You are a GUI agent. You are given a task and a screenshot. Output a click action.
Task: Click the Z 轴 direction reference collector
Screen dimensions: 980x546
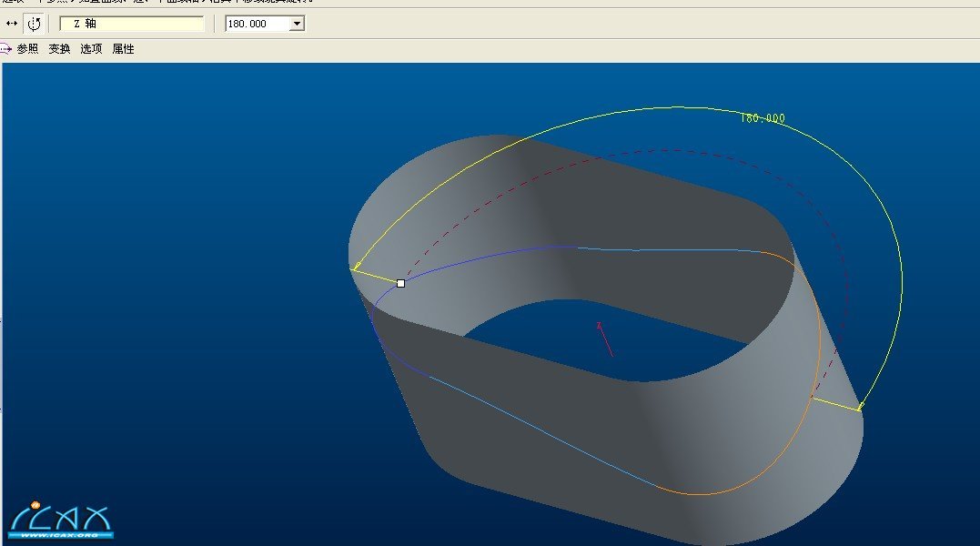click(x=132, y=24)
